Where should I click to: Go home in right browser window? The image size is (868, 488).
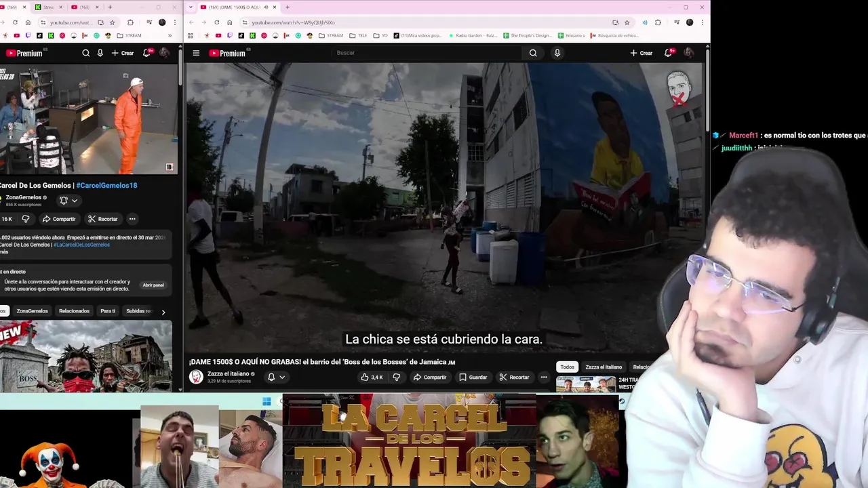pos(230,22)
